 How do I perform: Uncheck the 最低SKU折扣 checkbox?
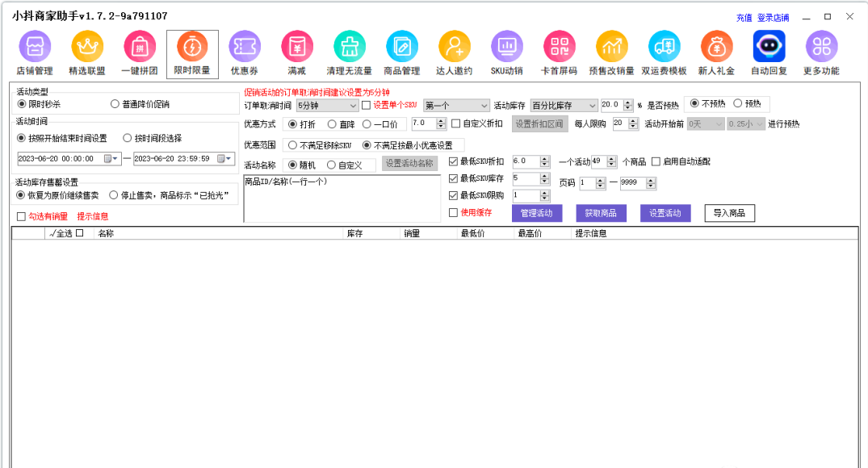[453, 161]
